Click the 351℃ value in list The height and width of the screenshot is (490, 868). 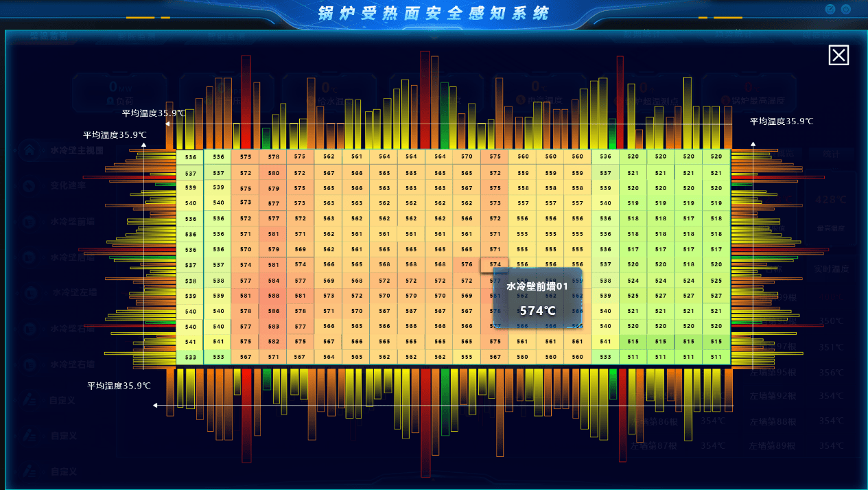(x=830, y=347)
